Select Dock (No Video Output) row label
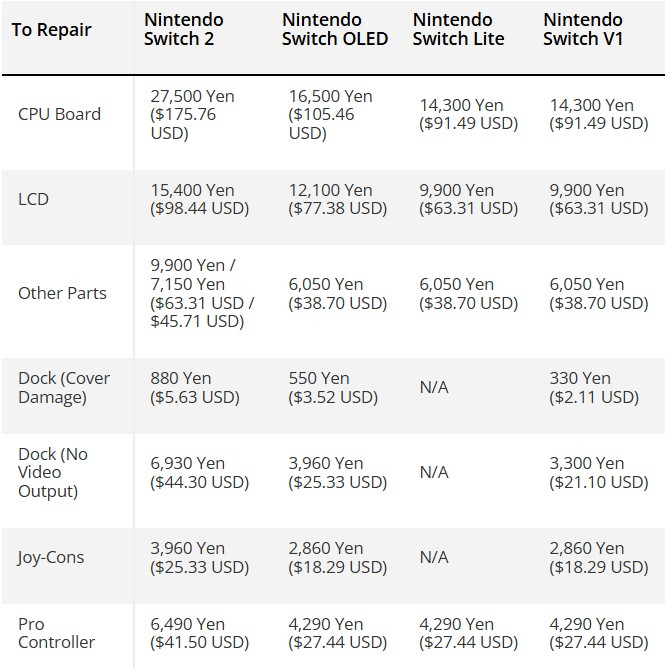This screenshot has width=671, height=669. 53,472
